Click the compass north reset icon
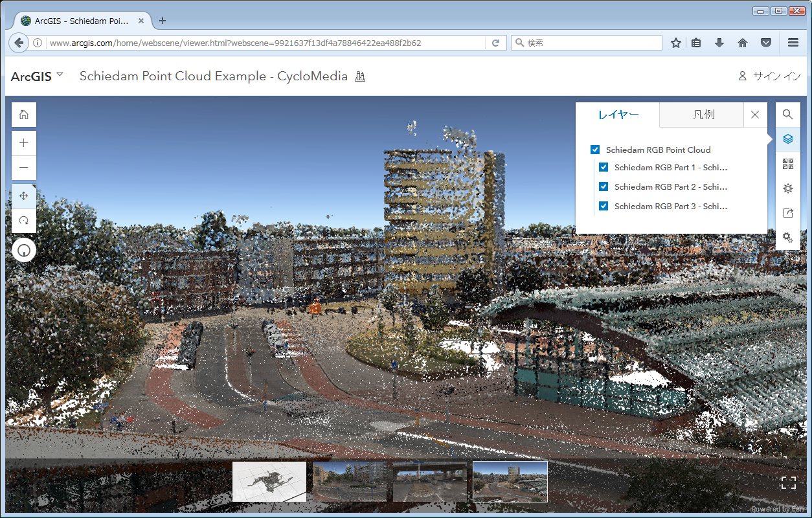Screen dimensions: 812x518 24,250
